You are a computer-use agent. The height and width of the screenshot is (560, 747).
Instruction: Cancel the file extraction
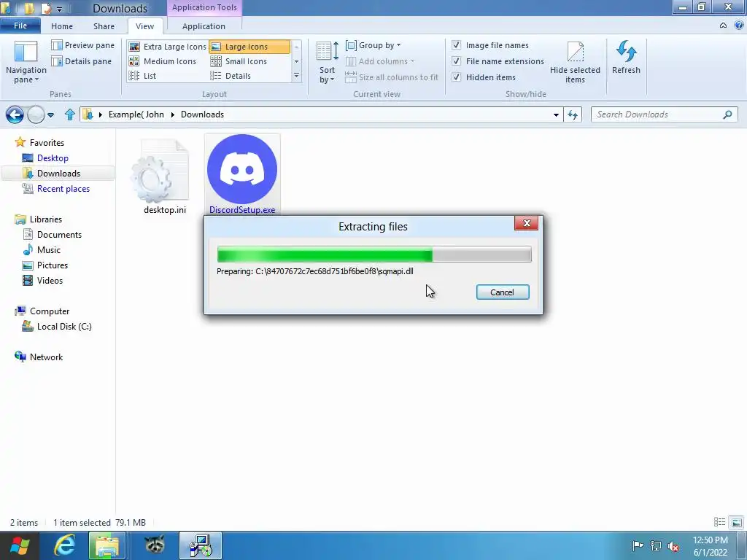(x=502, y=292)
